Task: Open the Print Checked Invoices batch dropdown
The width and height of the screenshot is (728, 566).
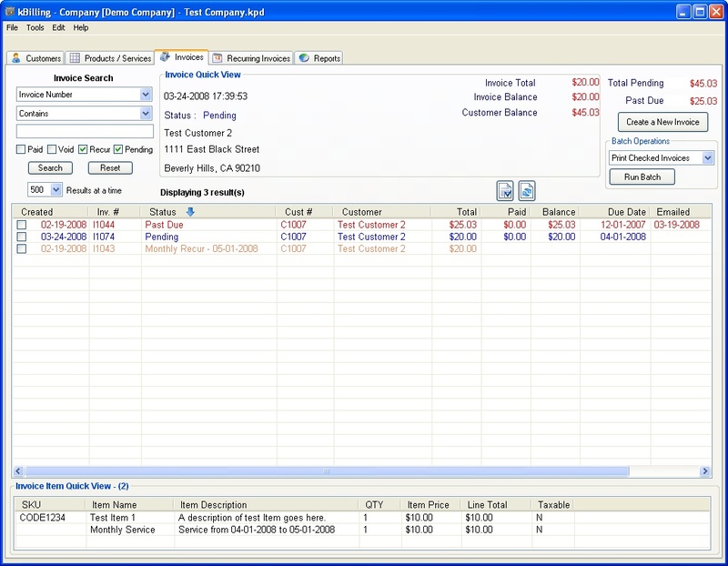Action: pos(708,157)
